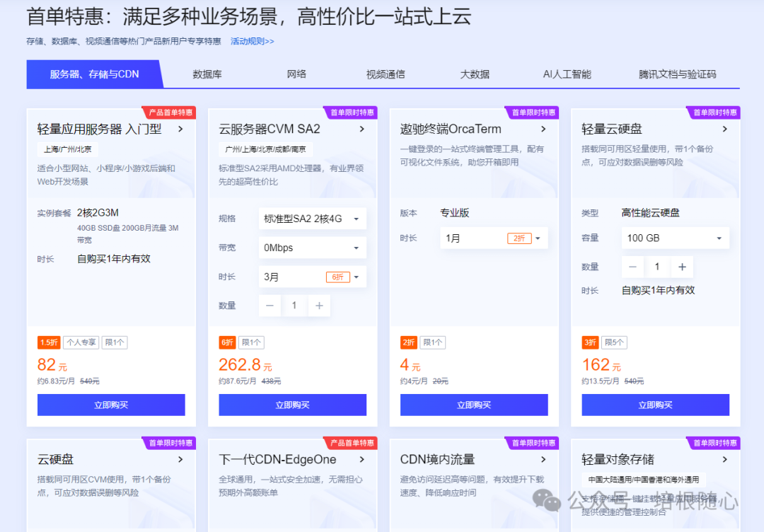This screenshot has width=764, height=532.
Task: Click the 约87.6元/月 monthly price text
Action: [237, 381]
